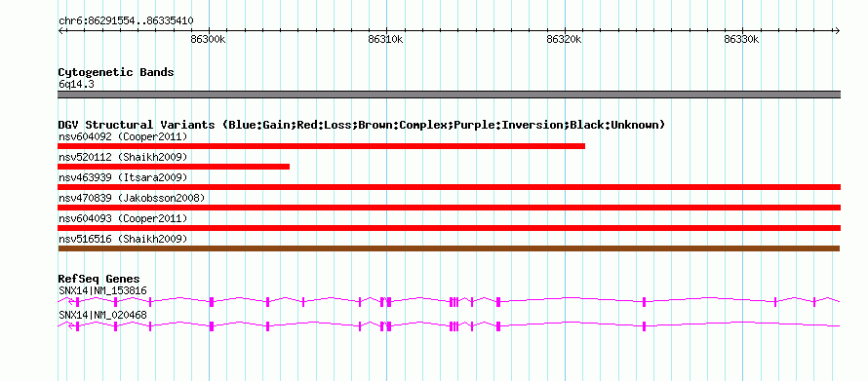Click the right arrow of the coordinate ruler
The height and width of the screenshot is (381, 868).
(838, 30)
